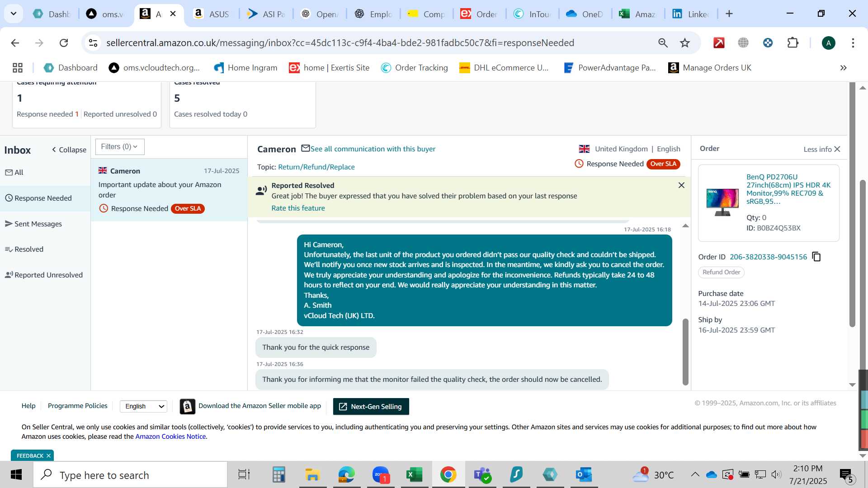Open Zoom from taskbar

[x=381, y=475]
